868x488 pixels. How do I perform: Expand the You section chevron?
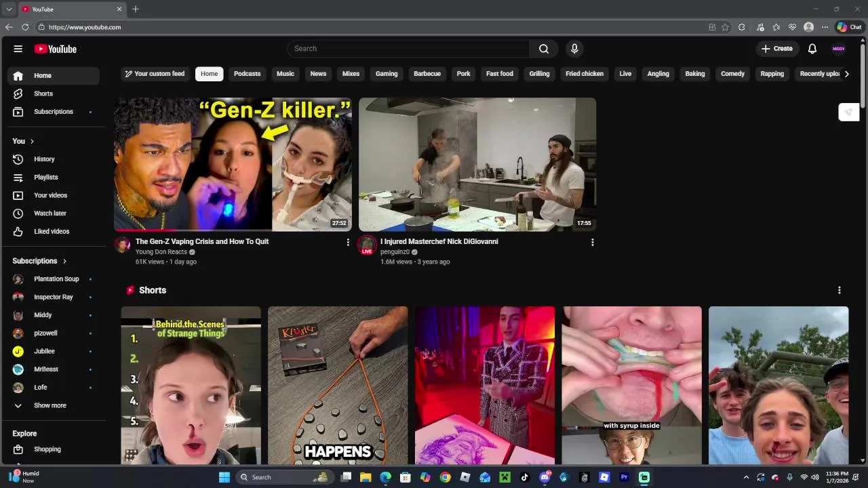32,141
